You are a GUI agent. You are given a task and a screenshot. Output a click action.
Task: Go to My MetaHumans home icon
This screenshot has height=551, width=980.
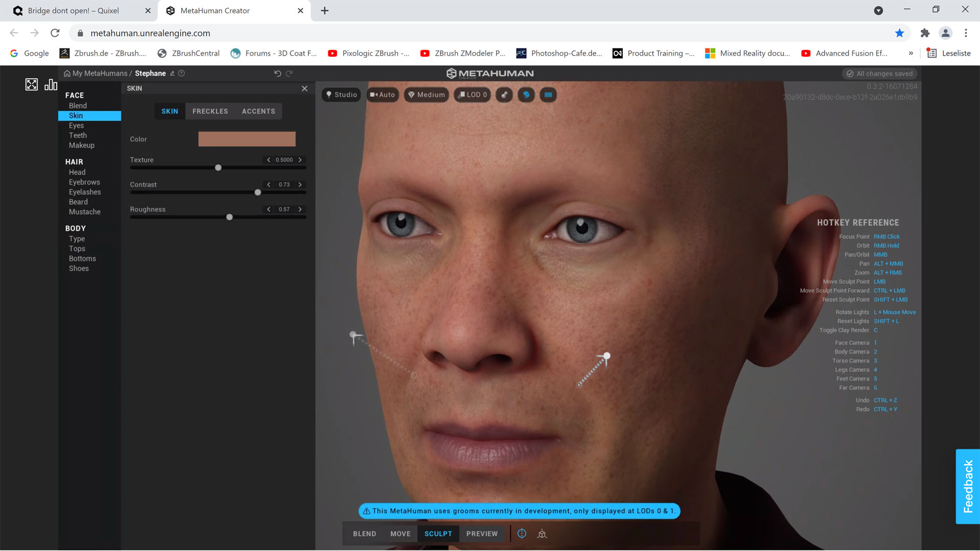tap(67, 73)
